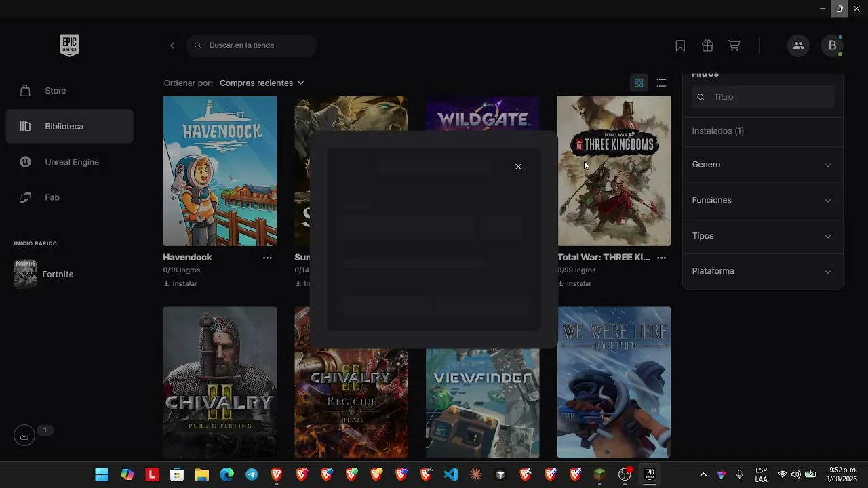This screenshot has height=488, width=868.
Task: Expand the Plataforma filter
Action: tap(762, 271)
